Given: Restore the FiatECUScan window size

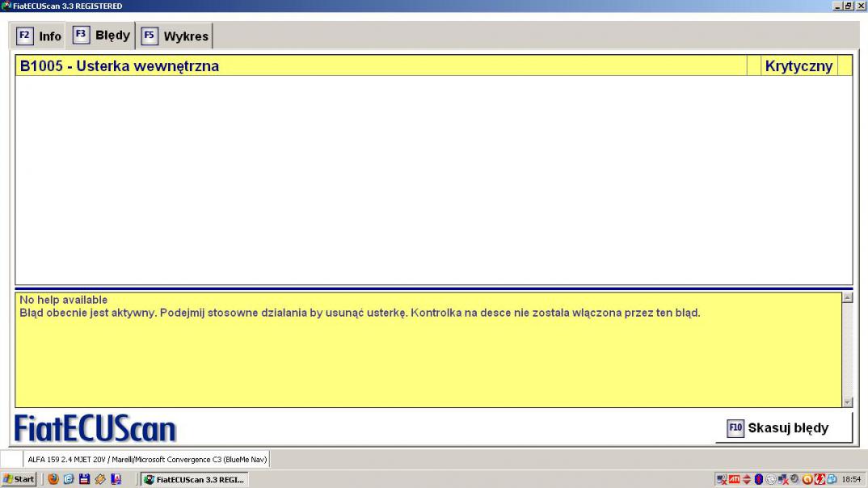Looking at the screenshot, I should (848, 6).
